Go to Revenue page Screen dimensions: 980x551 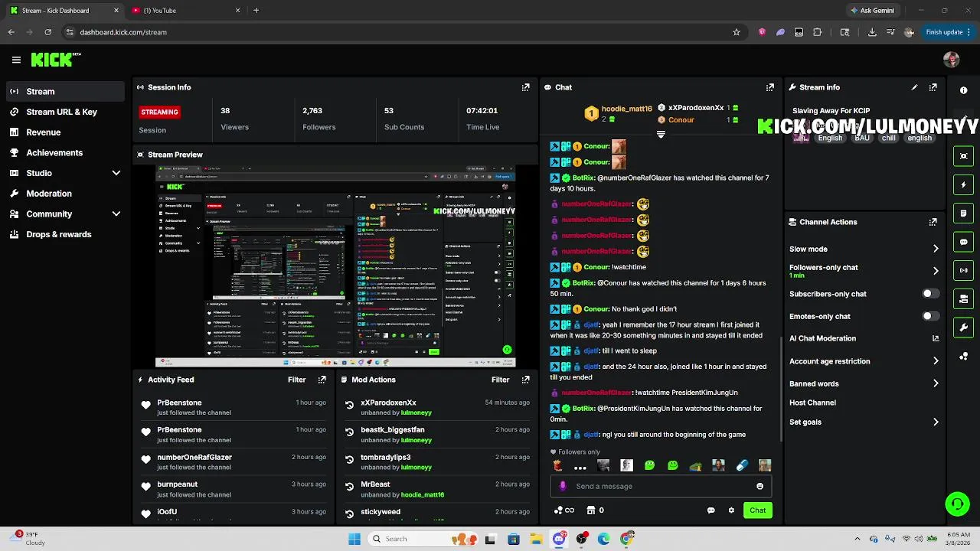[x=64, y=132]
